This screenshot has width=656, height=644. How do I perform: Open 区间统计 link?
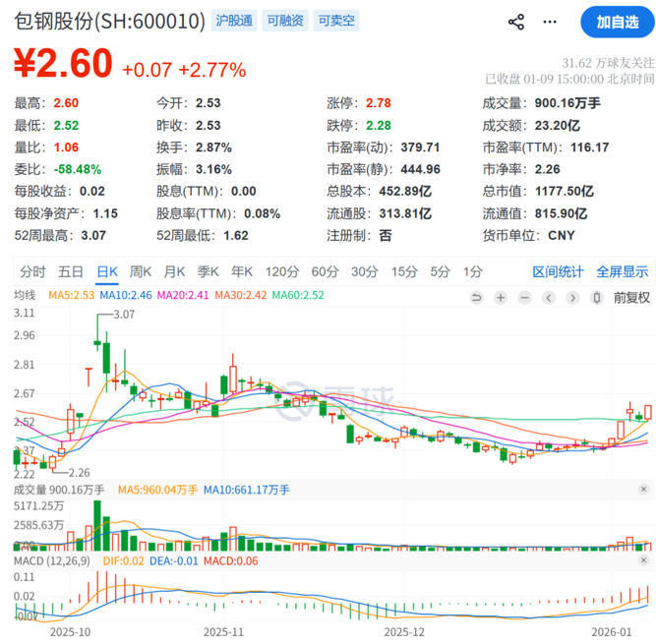coord(558,271)
